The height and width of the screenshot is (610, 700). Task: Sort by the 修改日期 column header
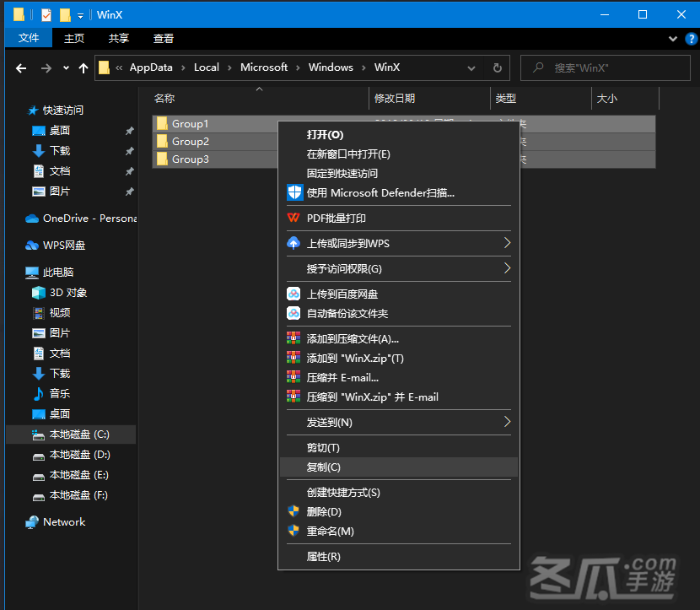click(x=429, y=98)
